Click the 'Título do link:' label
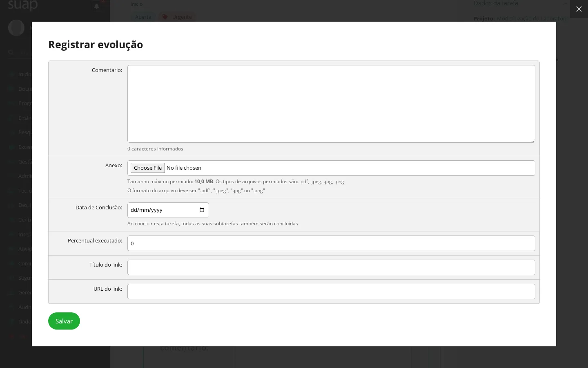The height and width of the screenshot is (368, 588). [x=106, y=265]
